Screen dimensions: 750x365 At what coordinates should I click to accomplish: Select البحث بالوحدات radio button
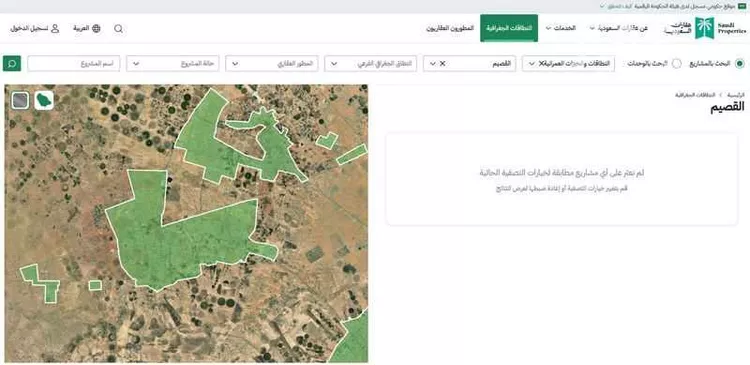pos(676,64)
